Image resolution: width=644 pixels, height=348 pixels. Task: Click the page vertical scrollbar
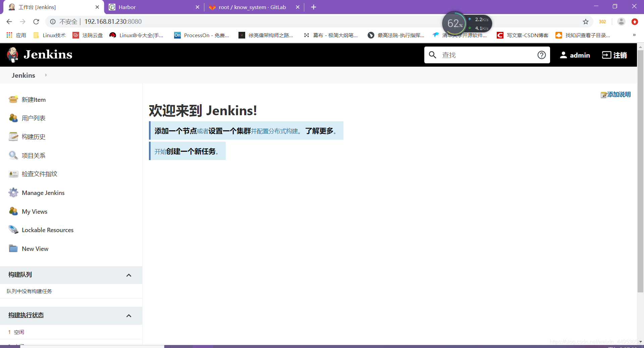[x=640, y=171]
